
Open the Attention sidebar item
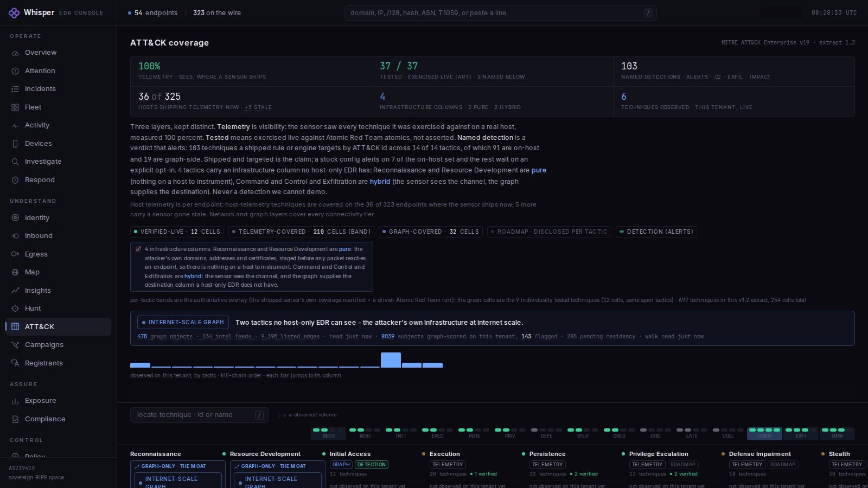(58, 71)
